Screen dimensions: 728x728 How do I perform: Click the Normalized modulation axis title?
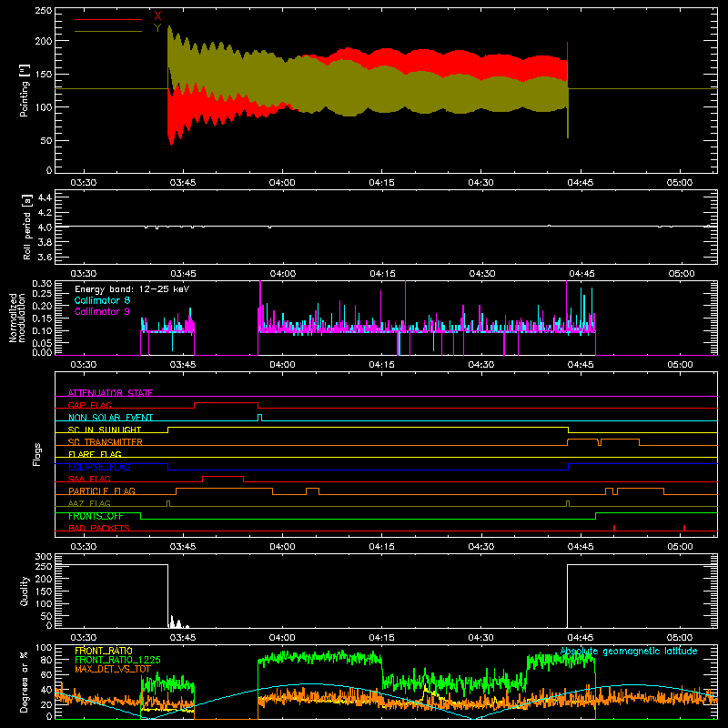(x=17, y=318)
